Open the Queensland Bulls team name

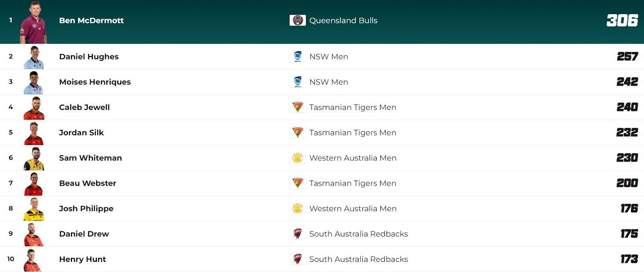[343, 21]
